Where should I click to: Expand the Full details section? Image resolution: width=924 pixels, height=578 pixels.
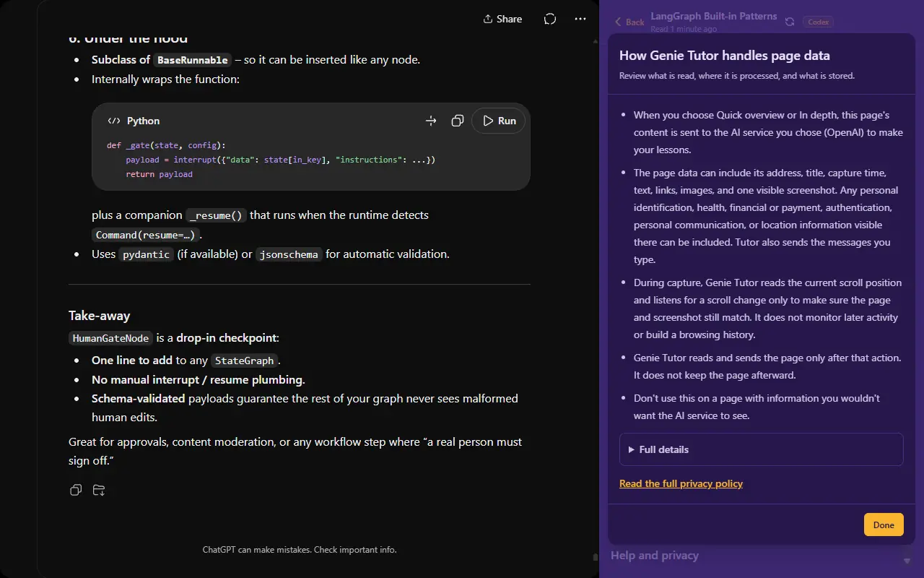click(762, 449)
